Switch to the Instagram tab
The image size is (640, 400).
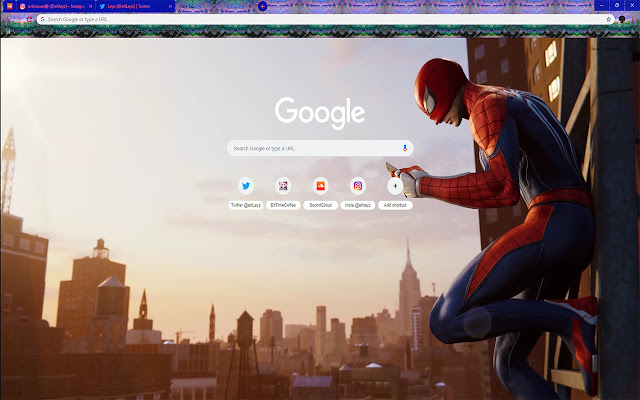pos(56,7)
